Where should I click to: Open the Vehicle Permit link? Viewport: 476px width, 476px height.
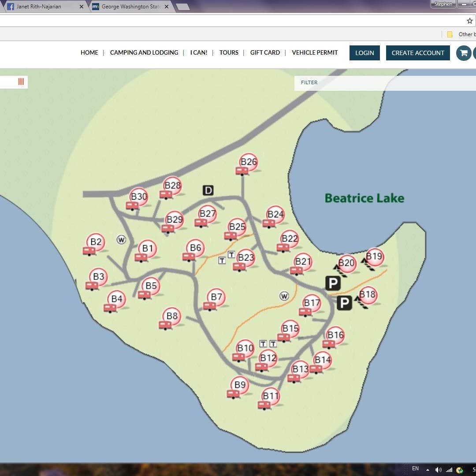(x=315, y=52)
